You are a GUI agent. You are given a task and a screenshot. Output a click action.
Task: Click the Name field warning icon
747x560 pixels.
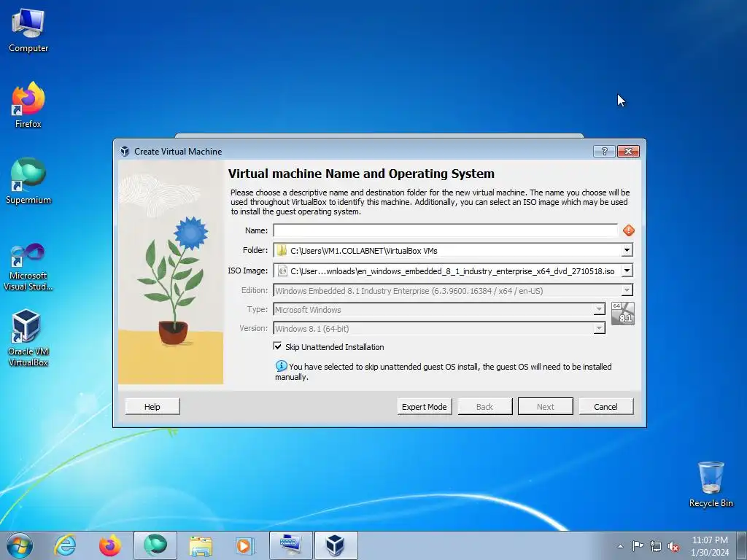coord(628,230)
